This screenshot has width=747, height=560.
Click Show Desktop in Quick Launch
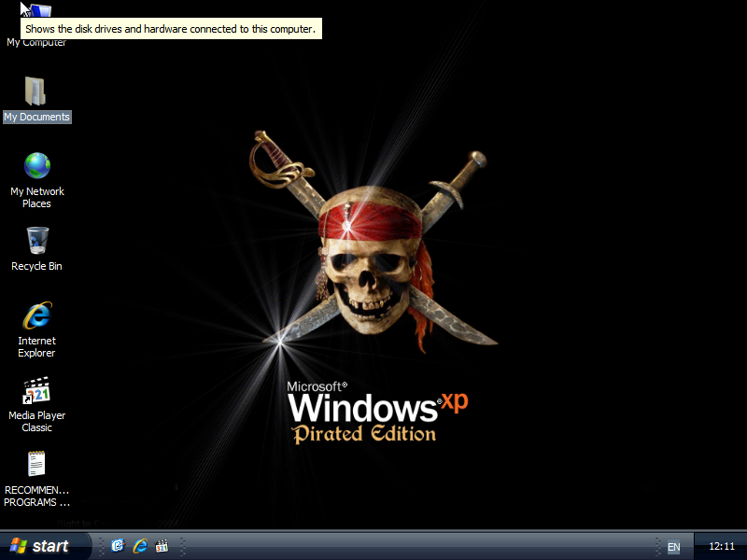coord(118,546)
